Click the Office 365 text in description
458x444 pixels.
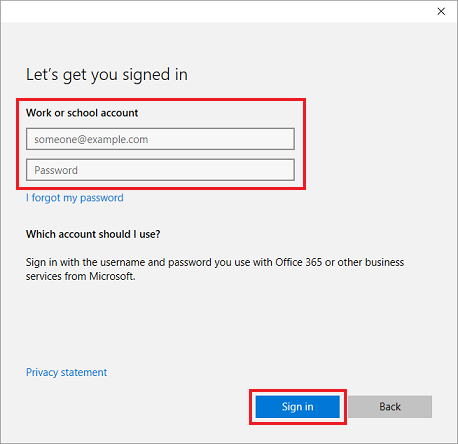click(299, 262)
